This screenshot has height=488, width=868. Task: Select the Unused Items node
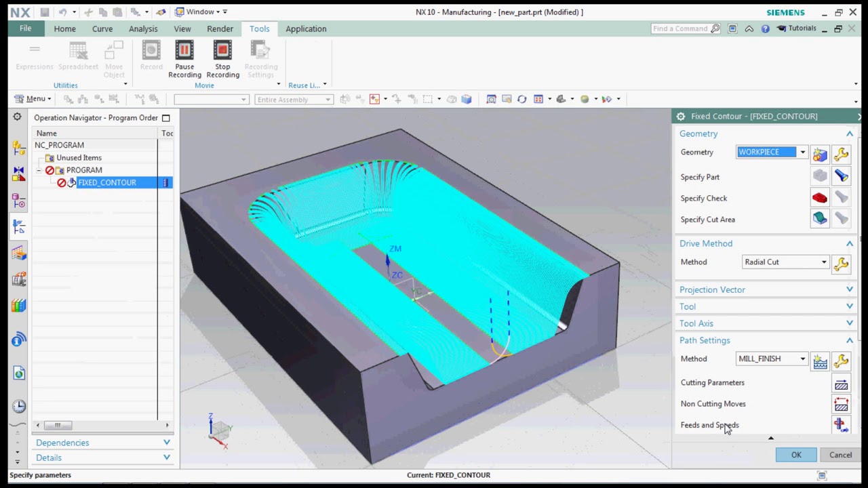[x=79, y=158]
